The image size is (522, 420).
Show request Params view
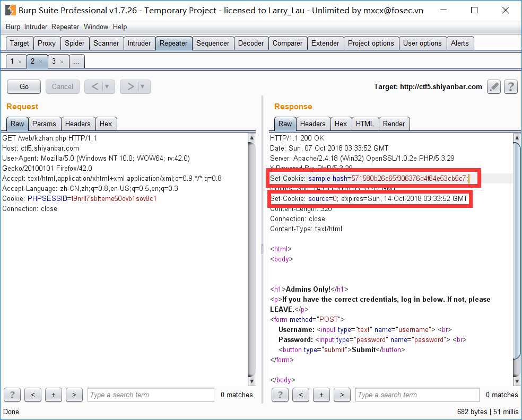pyautogui.click(x=44, y=124)
